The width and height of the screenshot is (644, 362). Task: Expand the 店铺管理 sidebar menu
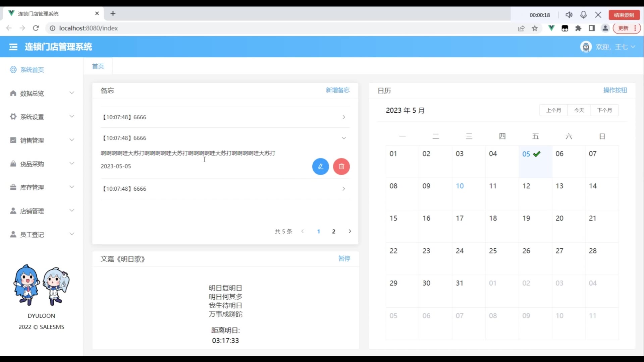point(42,211)
